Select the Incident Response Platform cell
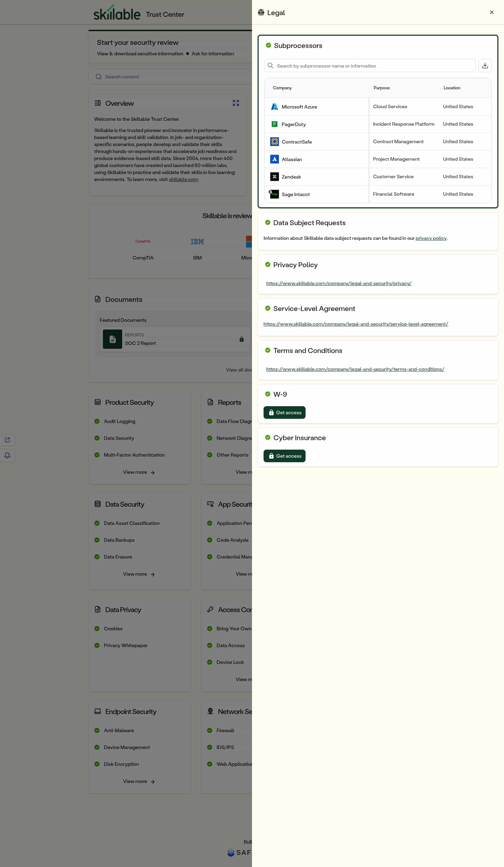504x867 pixels. [404, 124]
